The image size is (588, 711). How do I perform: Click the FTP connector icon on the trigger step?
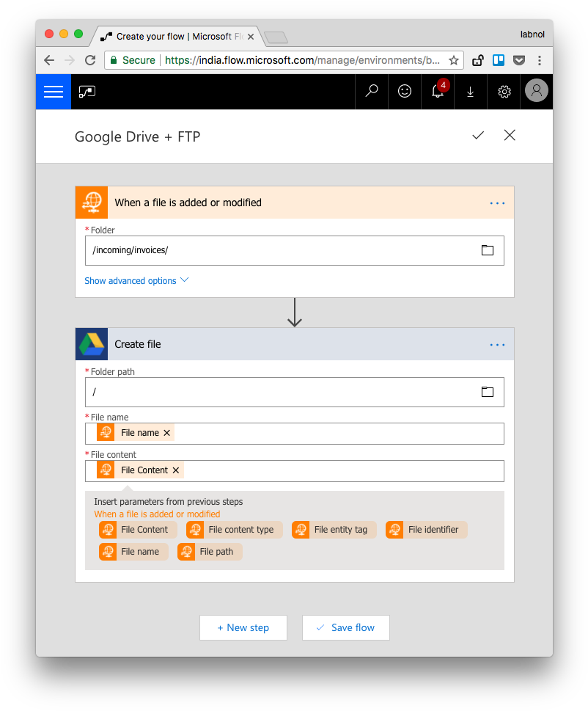point(91,203)
